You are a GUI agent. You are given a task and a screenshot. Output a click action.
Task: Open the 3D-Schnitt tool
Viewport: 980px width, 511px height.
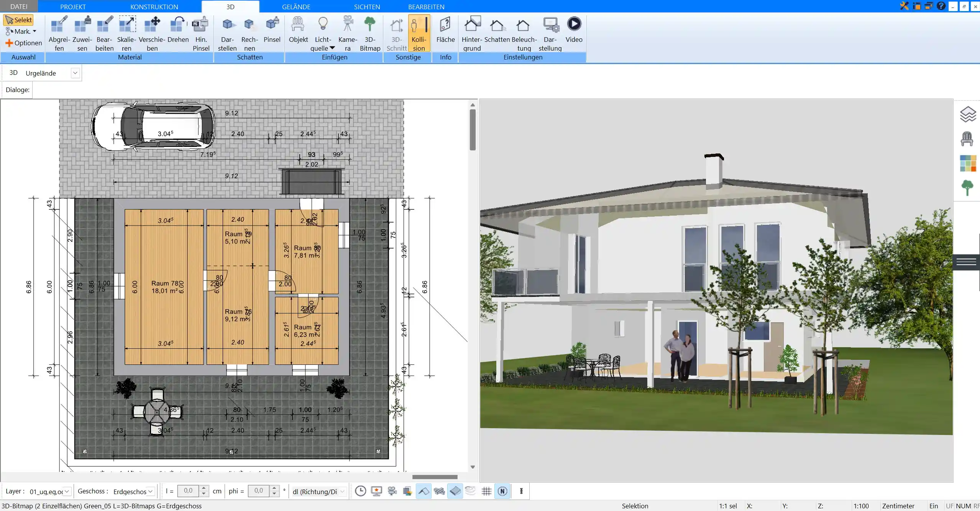[x=397, y=33]
